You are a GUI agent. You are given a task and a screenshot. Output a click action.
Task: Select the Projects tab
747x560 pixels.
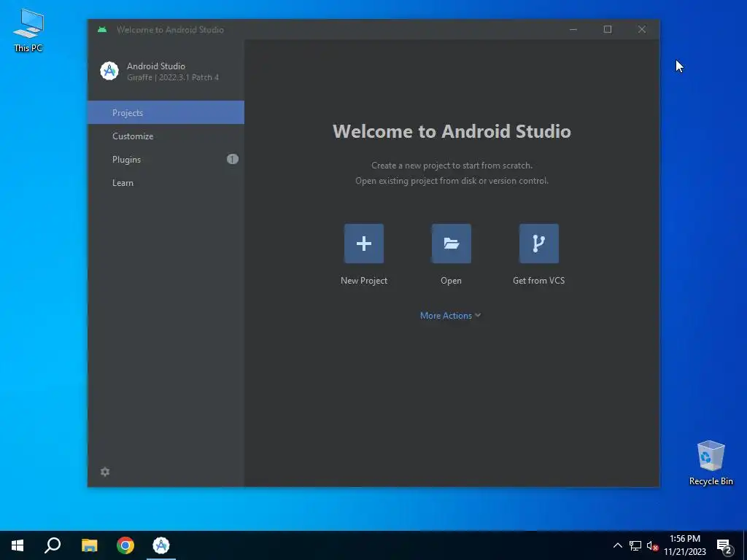pyautogui.click(x=166, y=112)
